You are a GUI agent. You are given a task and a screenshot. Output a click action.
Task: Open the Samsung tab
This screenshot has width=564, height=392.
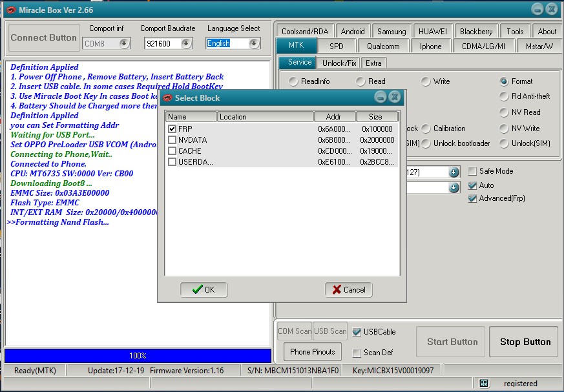392,31
